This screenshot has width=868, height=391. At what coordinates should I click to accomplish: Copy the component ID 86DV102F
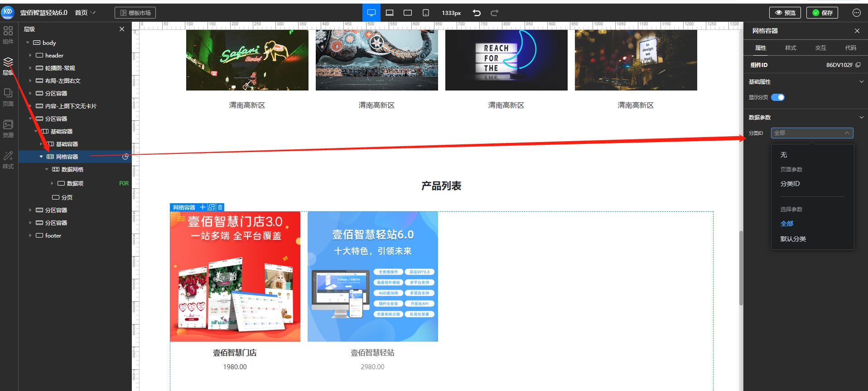(858, 65)
